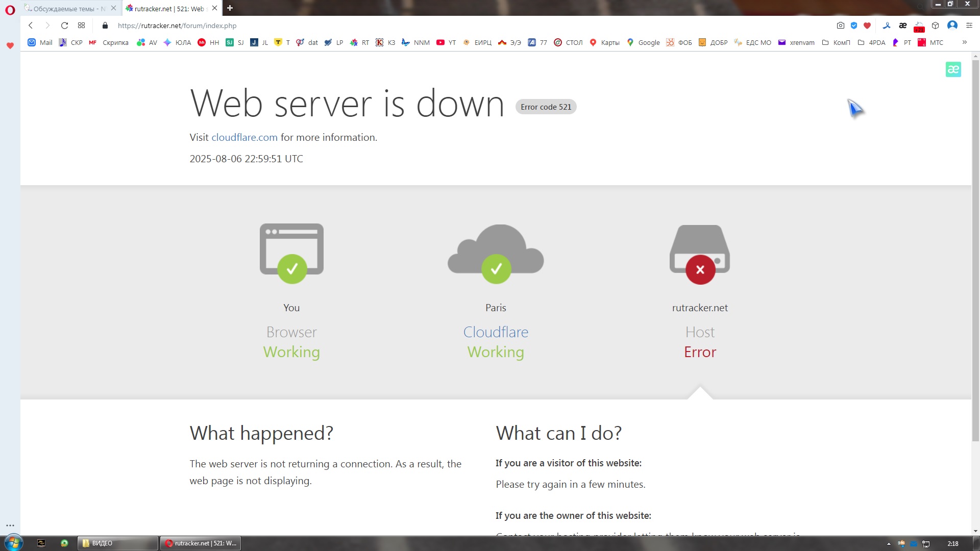Viewport: 980px width, 551px height.
Task: Close the rutracker.net tab
Action: (214, 8)
